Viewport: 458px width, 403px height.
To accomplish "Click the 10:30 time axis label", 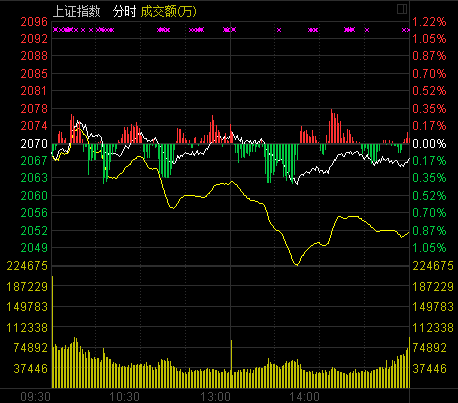I will (x=124, y=397).
